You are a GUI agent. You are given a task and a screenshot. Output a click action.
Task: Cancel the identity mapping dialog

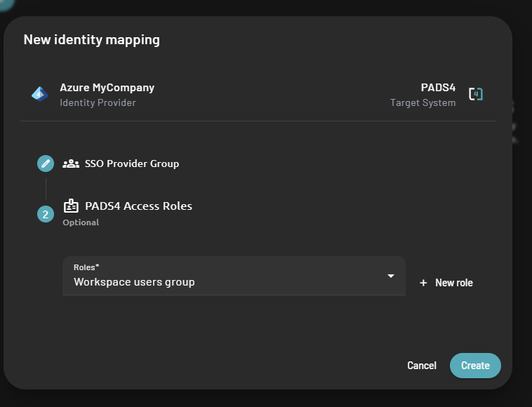422,366
